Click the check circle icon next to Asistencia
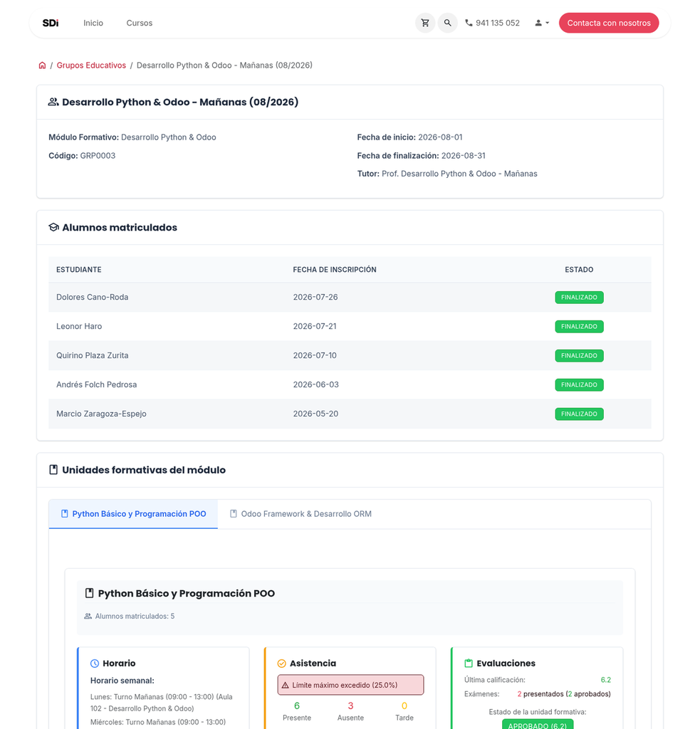This screenshot has width=700, height=729. pyautogui.click(x=281, y=664)
